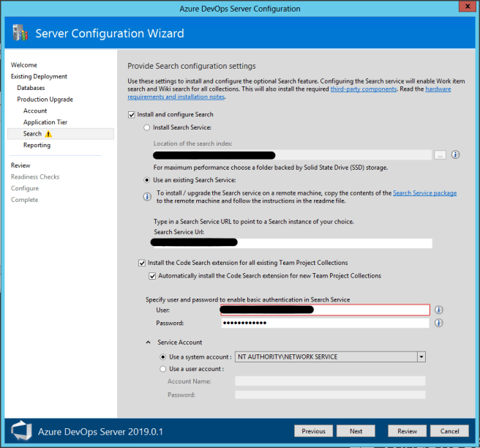The image size is (480, 448).
Task: Click info icon beside User field
Action: tap(439, 310)
